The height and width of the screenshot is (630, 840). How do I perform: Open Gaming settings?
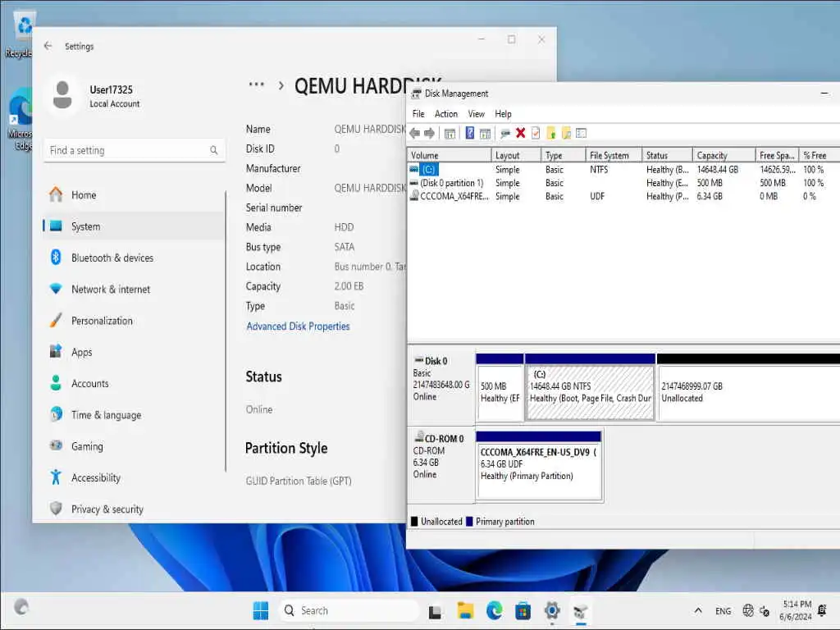(134, 446)
